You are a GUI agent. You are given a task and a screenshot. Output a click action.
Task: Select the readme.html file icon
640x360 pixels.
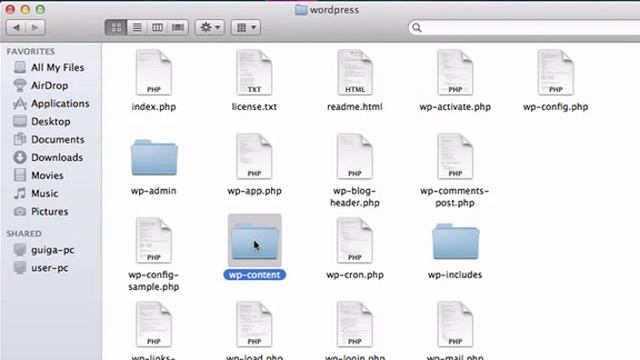point(355,73)
